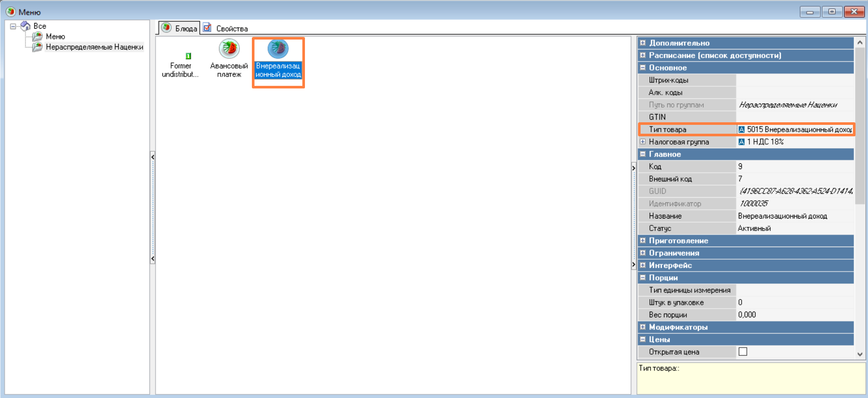Viewport: 868px width, 398px height.
Task: Click the app icon in title bar
Action: [10, 11]
